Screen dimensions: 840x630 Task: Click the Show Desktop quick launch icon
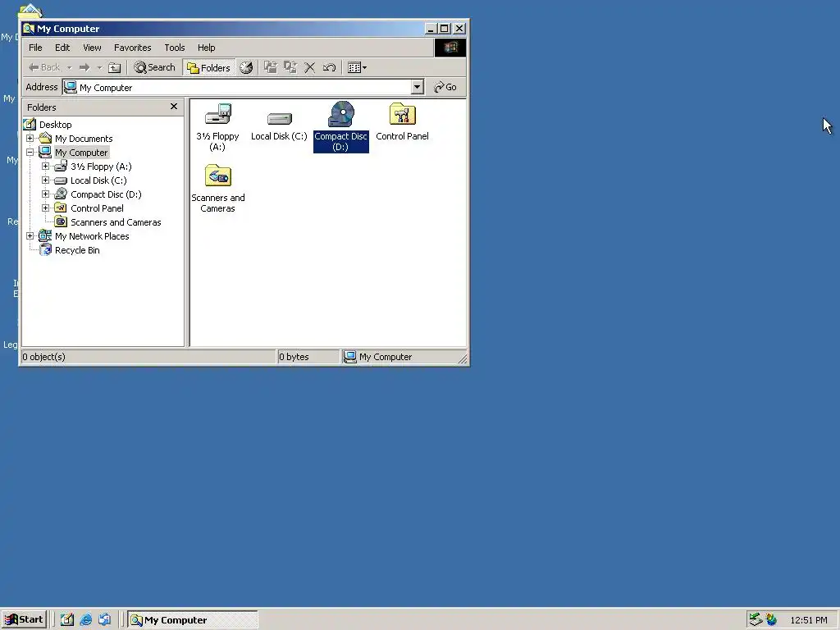(x=67, y=620)
